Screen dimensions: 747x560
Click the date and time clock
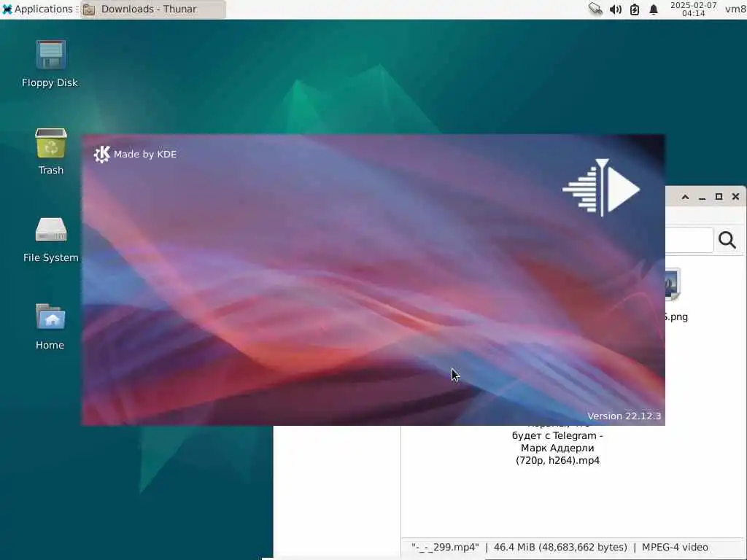tap(693, 9)
